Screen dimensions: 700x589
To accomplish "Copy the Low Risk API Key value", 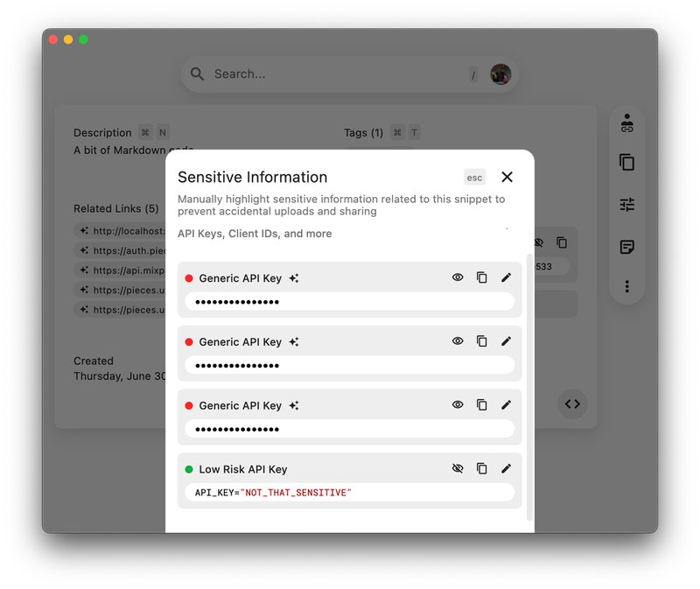I will 482,468.
